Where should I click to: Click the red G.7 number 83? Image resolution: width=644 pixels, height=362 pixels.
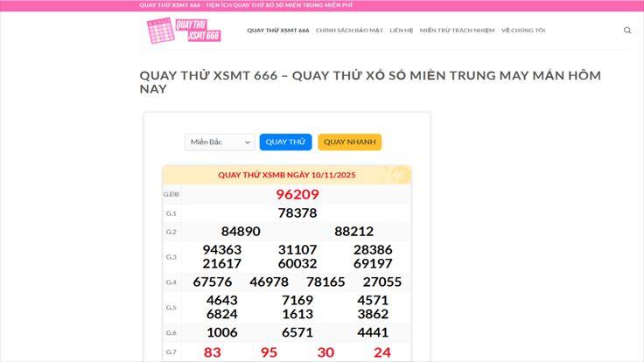pos(213,352)
